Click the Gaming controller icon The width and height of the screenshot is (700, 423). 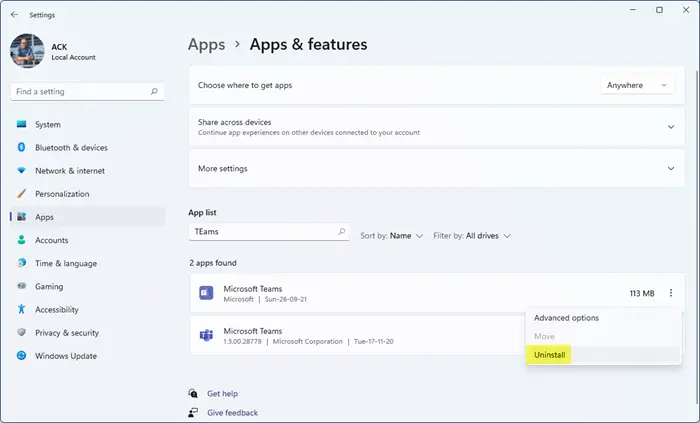click(21, 286)
